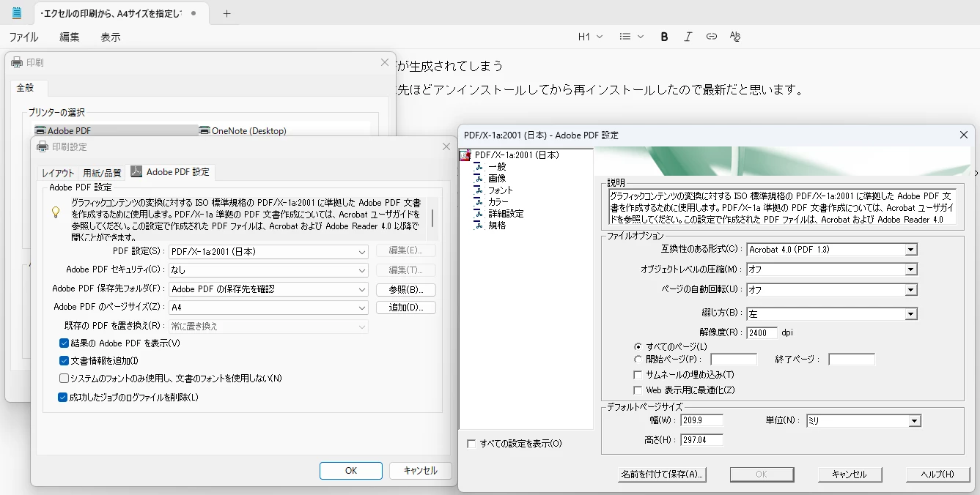Close the Notepad document tab
The height and width of the screenshot is (495, 980).
coord(194,13)
